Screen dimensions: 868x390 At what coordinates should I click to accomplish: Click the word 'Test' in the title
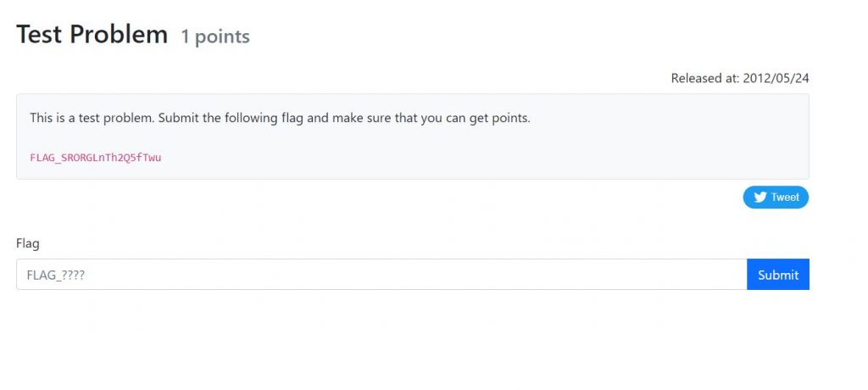[x=39, y=35]
